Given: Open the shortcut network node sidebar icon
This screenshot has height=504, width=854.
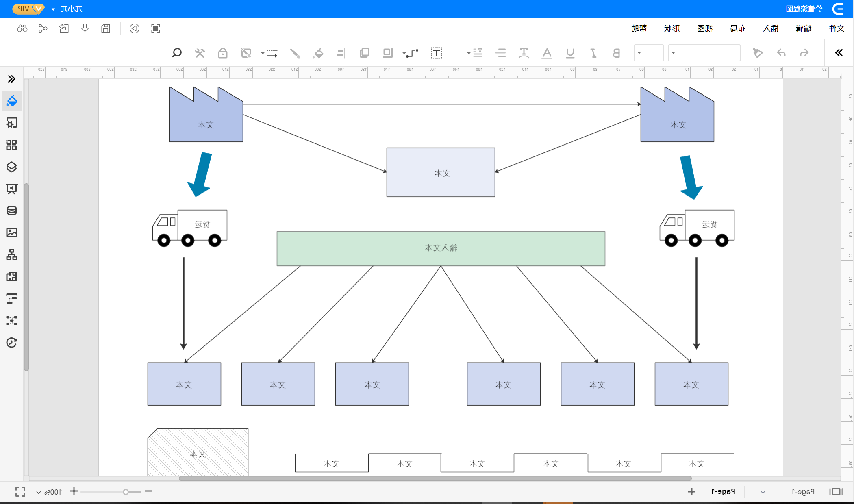Looking at the screenshot, I should click(x=12, y=321).
